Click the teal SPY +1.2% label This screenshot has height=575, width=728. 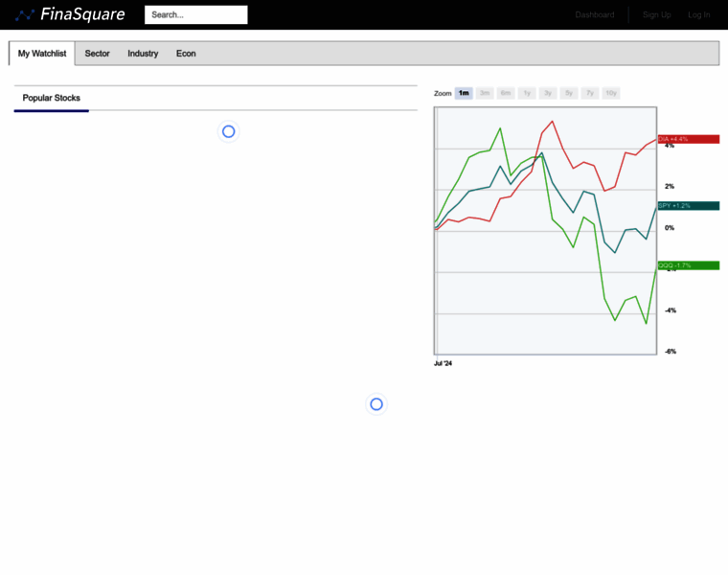689,206
